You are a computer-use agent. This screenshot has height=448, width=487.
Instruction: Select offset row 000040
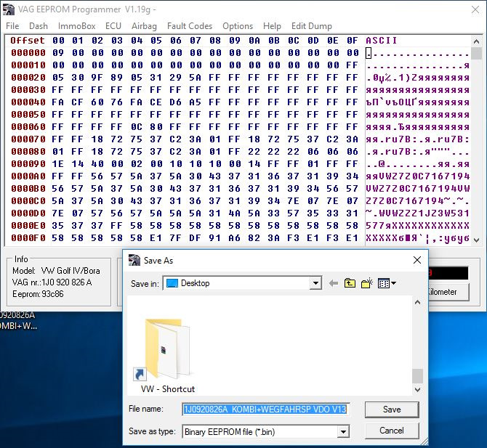28,102
